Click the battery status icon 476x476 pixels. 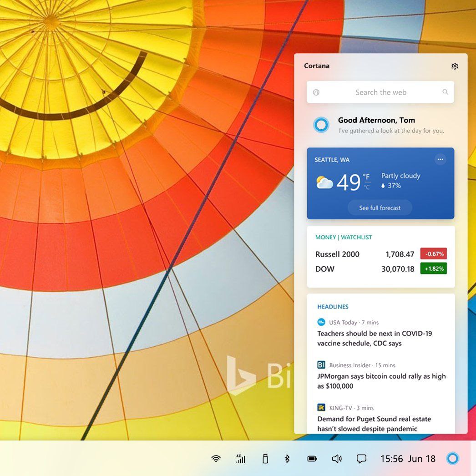(x=312, y=459)
